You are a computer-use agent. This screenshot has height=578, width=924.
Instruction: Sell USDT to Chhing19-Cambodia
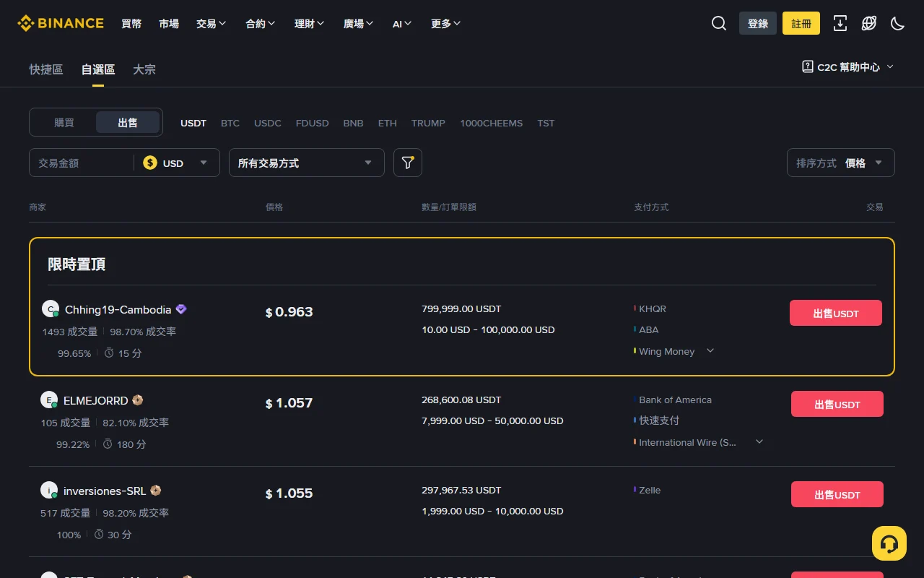pyautogui.click(x=836, y=313)
